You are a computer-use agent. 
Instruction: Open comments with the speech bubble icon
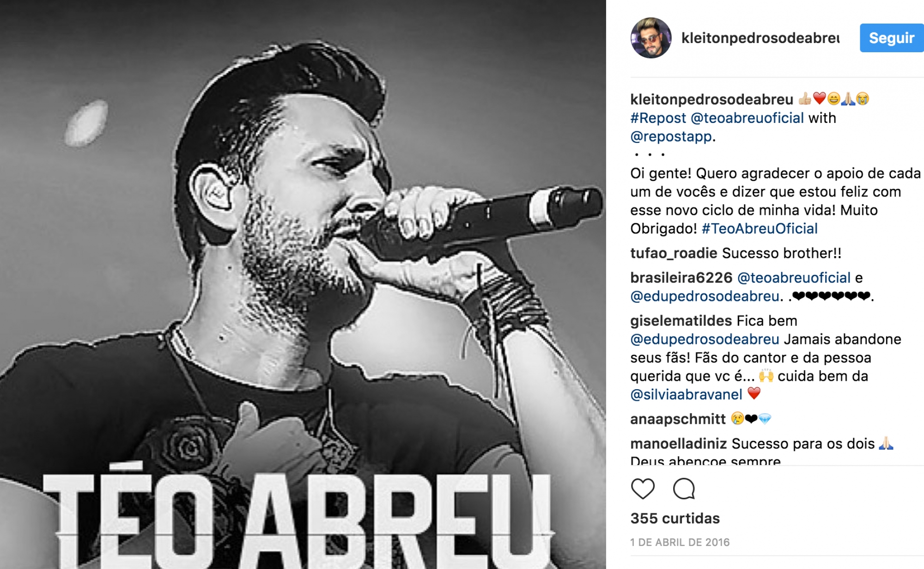pyautogui.click(x=684, y=489)
